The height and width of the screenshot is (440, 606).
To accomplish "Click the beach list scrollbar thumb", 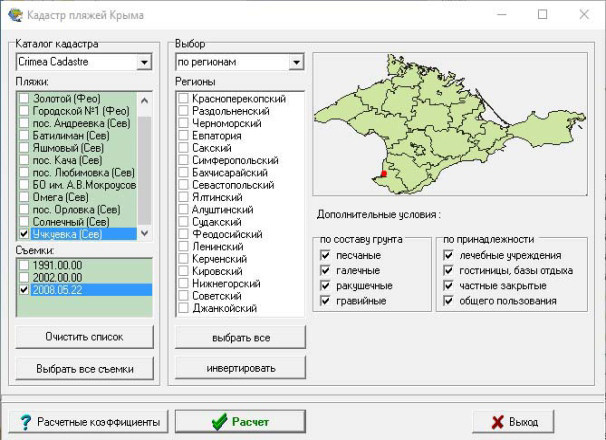I will click(x=145, y=170).
